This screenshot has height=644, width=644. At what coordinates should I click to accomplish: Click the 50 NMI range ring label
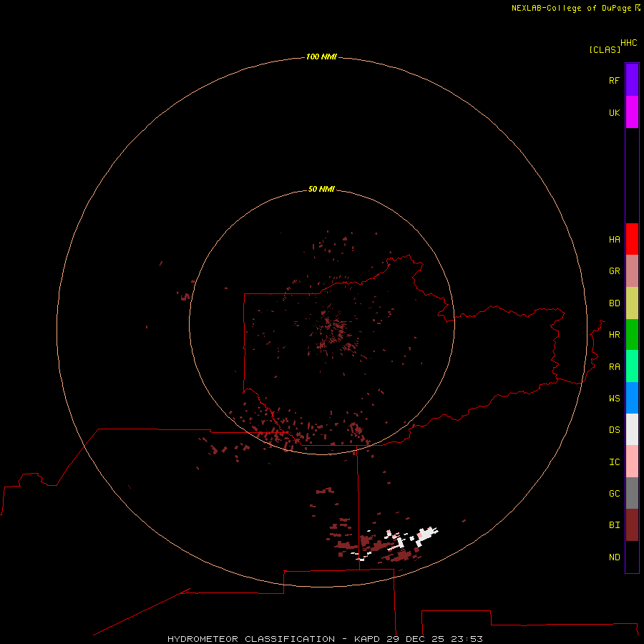(321, 189)
